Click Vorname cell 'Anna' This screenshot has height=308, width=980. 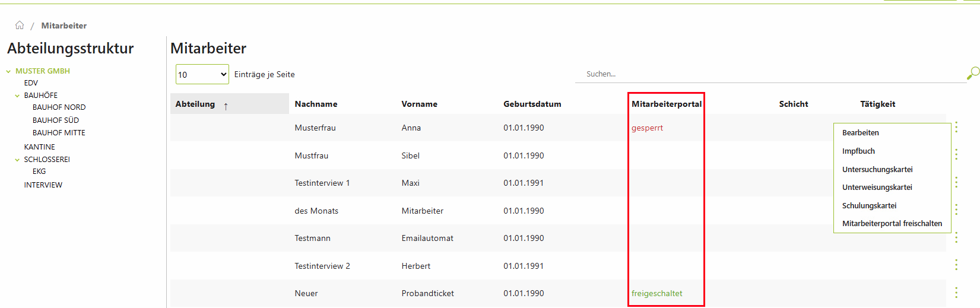pos(411,128)
